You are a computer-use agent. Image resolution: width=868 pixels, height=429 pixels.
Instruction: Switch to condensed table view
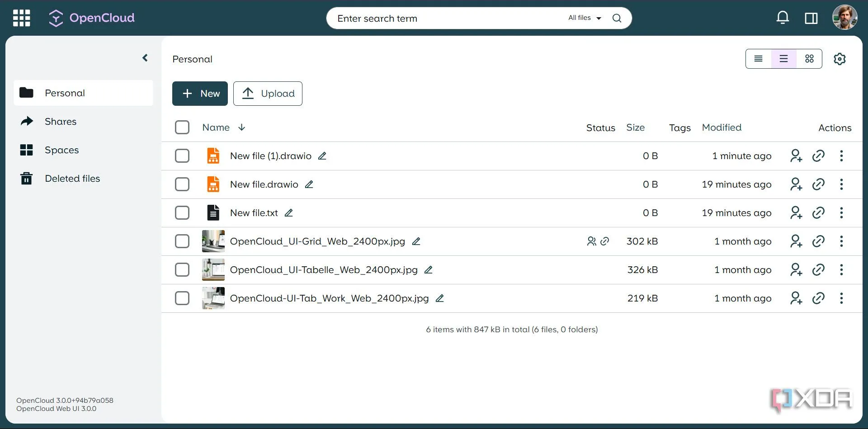coord(758,59)
